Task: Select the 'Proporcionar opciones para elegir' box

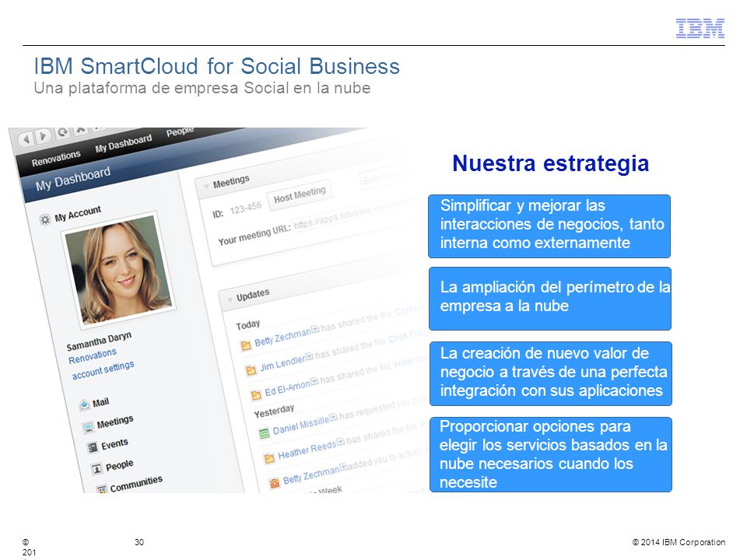Action: (551, 454)
